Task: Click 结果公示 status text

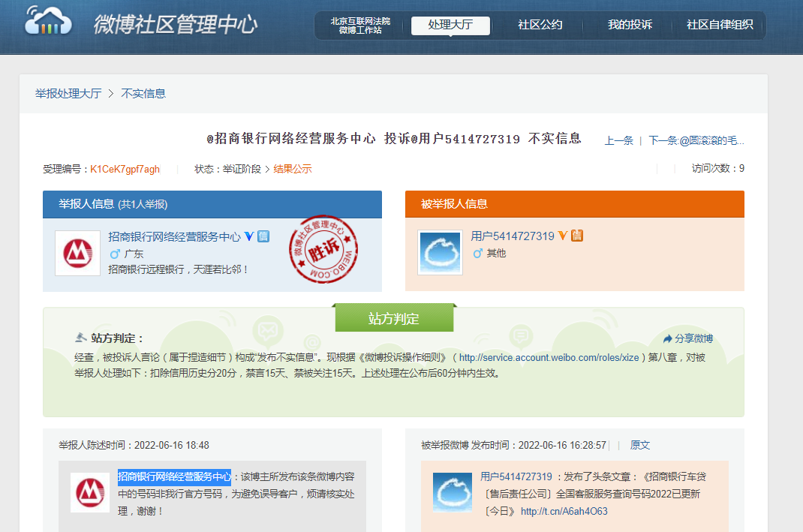Action: pos(293,169)
